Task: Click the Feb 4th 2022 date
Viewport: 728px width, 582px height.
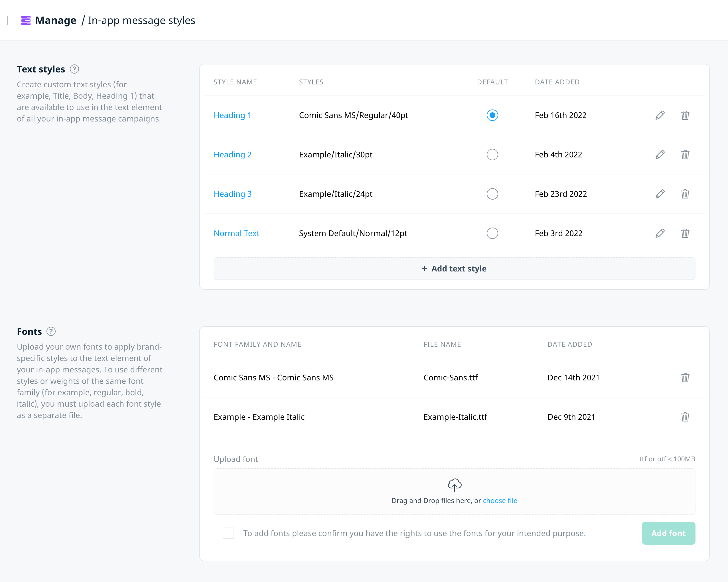Action: (x=559, y=155)
